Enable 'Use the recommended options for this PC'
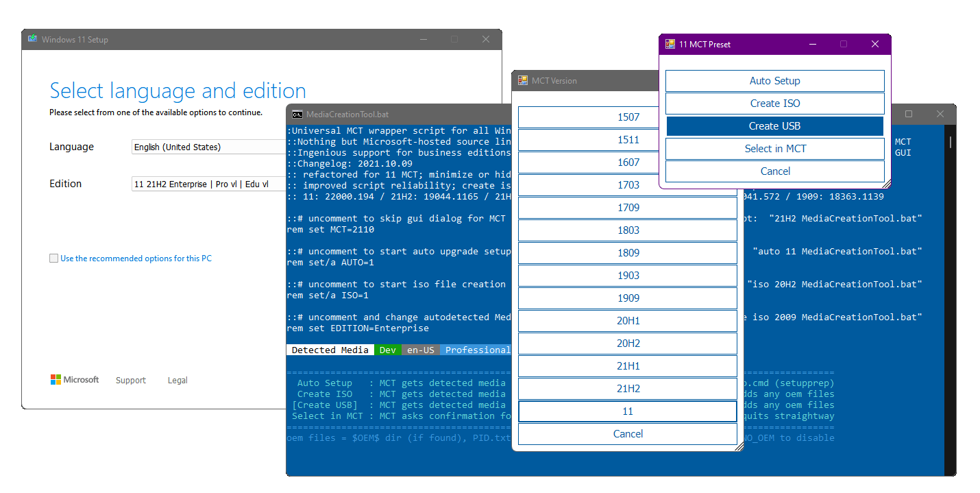Image resolution: width=980 pixels, height=493 pixels. point(53,258)
